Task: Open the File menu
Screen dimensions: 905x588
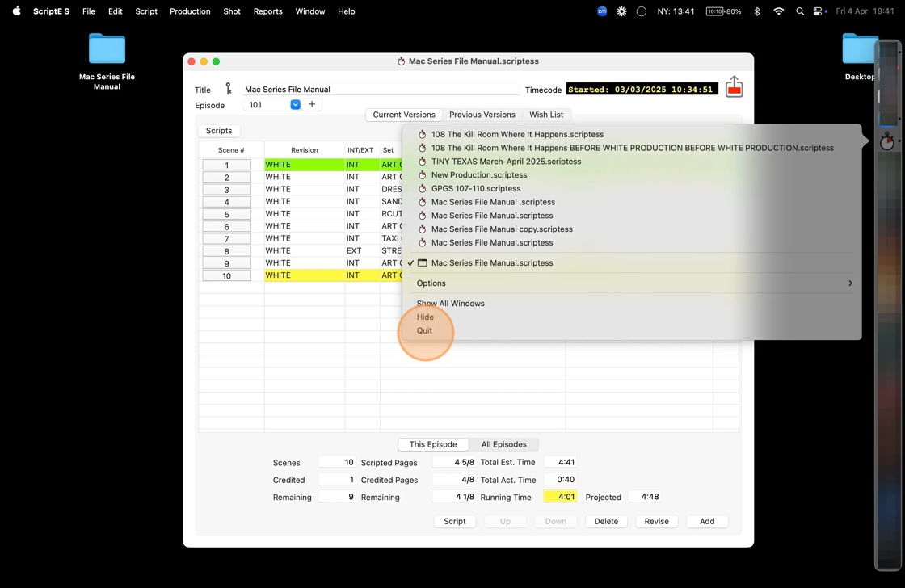Action: (x=89, y=11)
